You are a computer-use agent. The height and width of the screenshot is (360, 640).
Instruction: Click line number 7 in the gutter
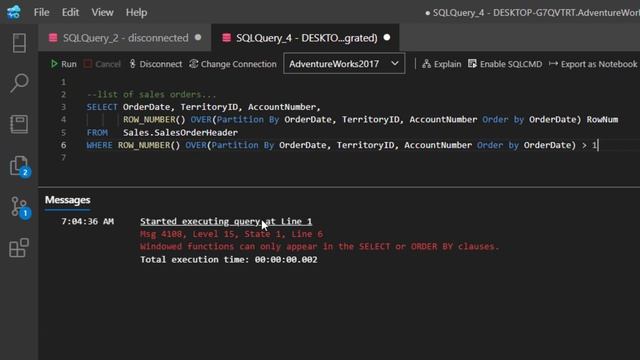tap(63, 158)
